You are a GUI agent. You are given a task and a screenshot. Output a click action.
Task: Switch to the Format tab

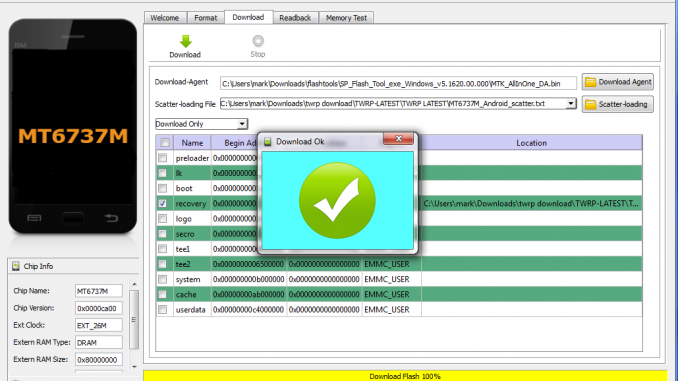pos(205,18)
